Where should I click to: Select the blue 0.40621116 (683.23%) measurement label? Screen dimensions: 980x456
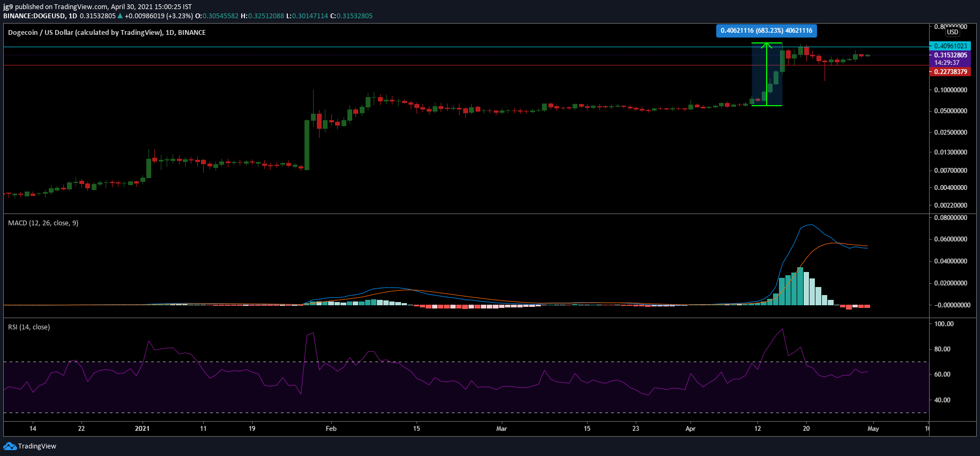tap(767, 31)
